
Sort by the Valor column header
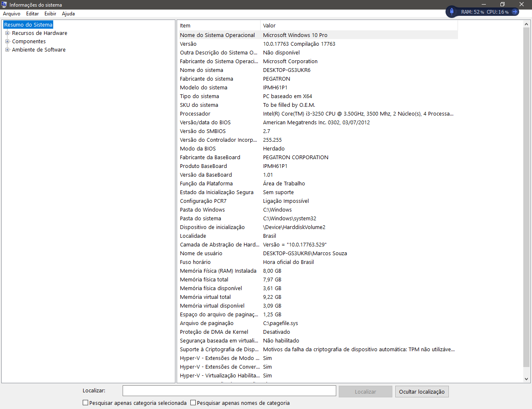tap(359, 25)
